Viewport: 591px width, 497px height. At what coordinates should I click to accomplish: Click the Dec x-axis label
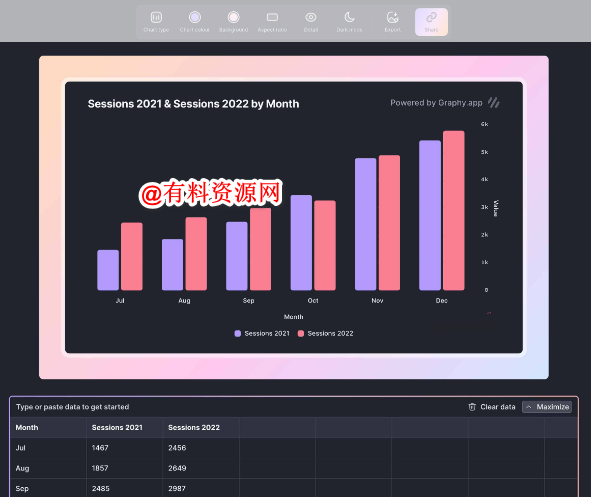(x=441, y=301)
